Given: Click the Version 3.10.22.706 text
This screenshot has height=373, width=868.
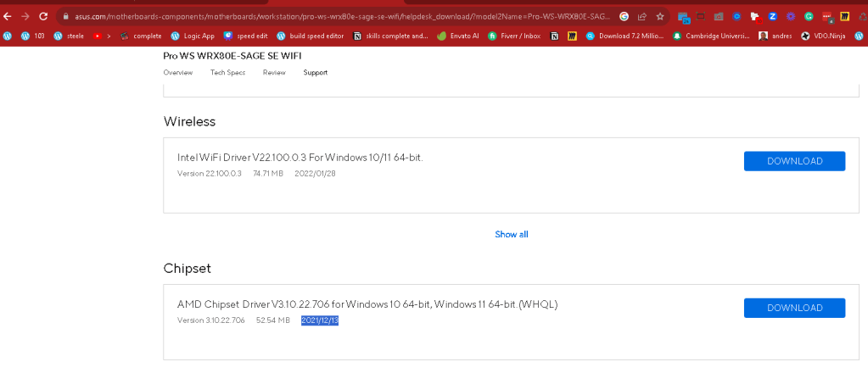Looking at the screenshot, I should click(211, 320).
